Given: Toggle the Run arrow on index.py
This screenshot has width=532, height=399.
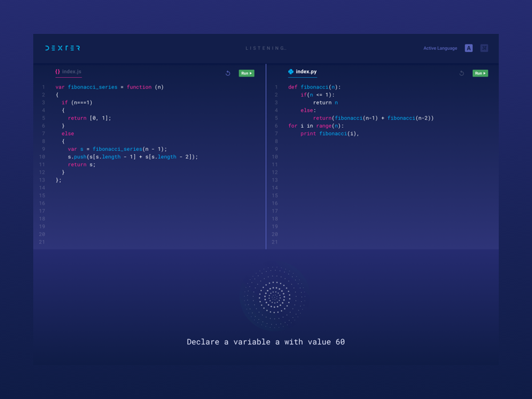Looking at the screenshot, I should pos(485,73).
